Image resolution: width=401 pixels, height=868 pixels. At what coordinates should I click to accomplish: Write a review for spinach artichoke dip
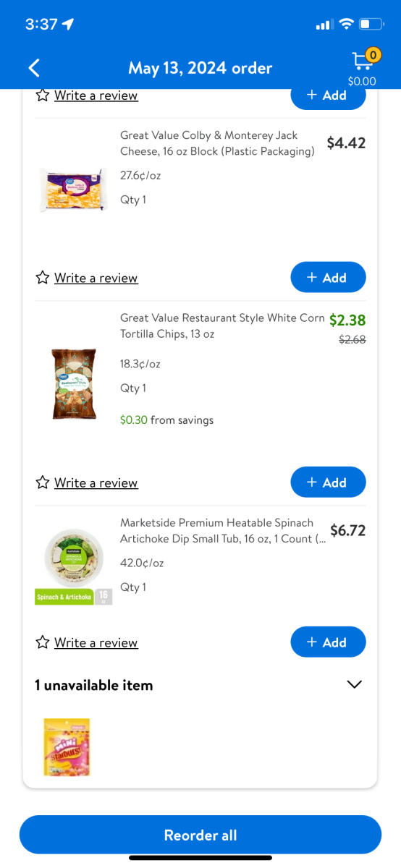(x=96, y=642)
